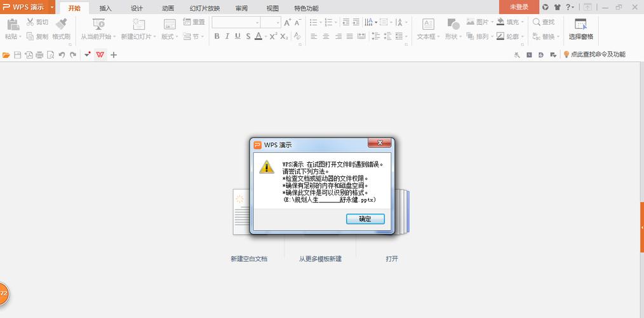This screenshot has width=644, height=318.
Task: Open the 动画 ribbon tab
Action: (168, 8)
